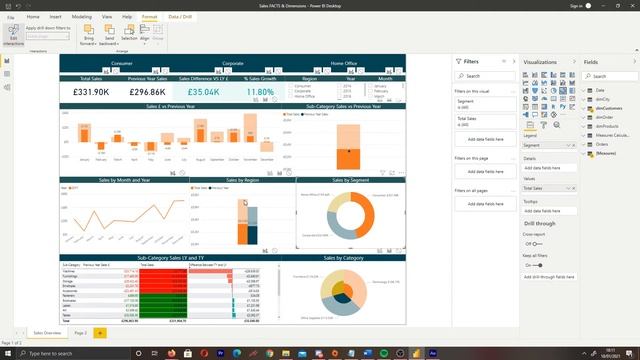Click the undo arrow in title bar

(x=18, y=6)
